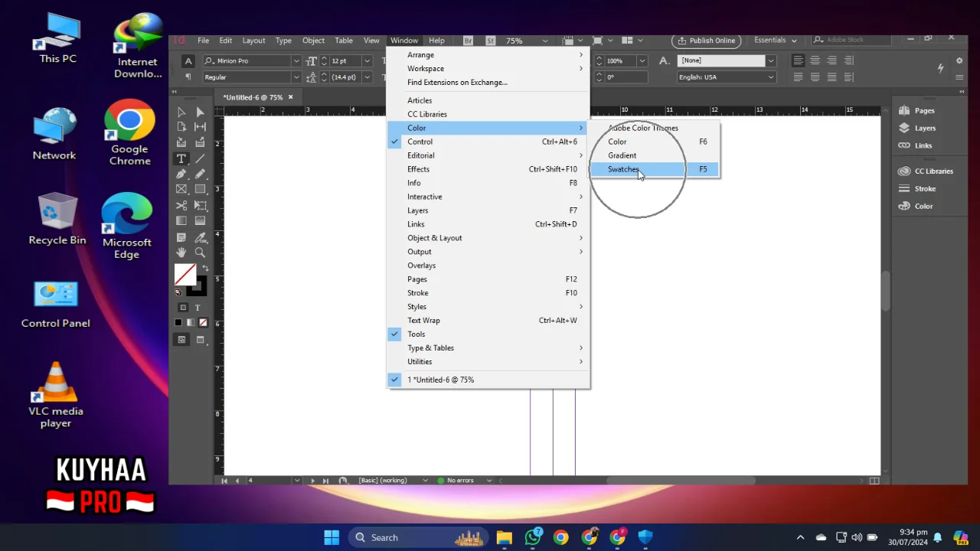The height and width of the screenshot is (551, 980).
Task: Select the Free Transform tool
Action: click(x=200, y=205)
